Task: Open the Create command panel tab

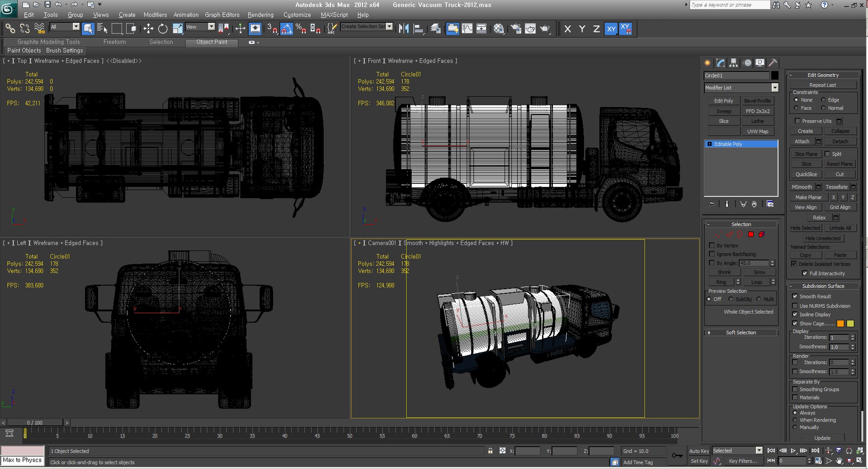Action: pos(708,63)
